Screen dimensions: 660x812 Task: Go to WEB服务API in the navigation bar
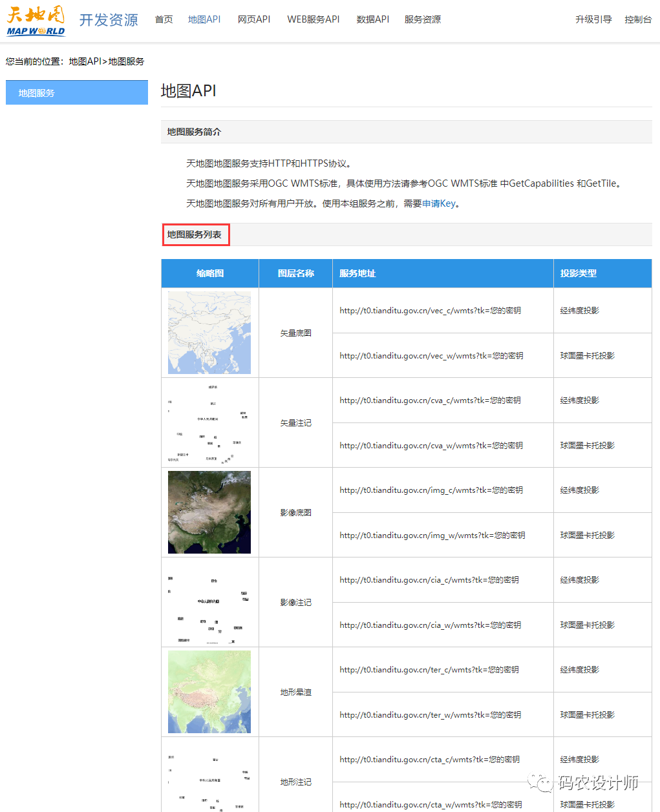point(314,19)
